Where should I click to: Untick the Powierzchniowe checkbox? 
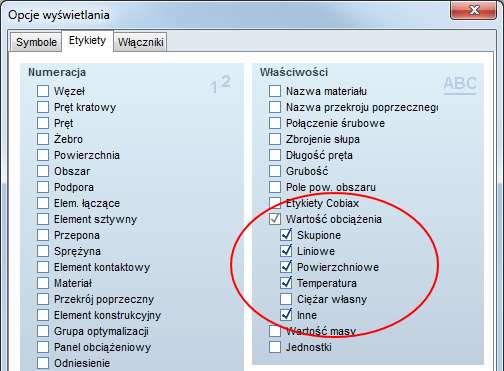click(x=286, y=267)
